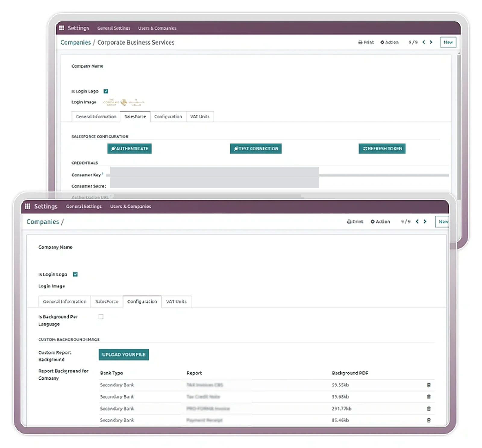Image resolution: width=482 pixels, height=448 pixels.
Task: Select Configuration tab in back window
Action: click(168, 117)
